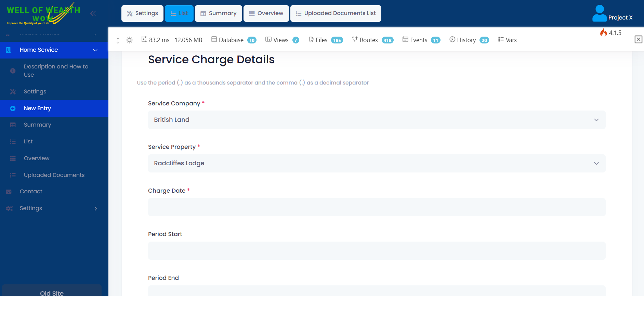The width and height of the screenshot is (644, 309).
Task: Click the top Settings button
Action: [142, 13]
